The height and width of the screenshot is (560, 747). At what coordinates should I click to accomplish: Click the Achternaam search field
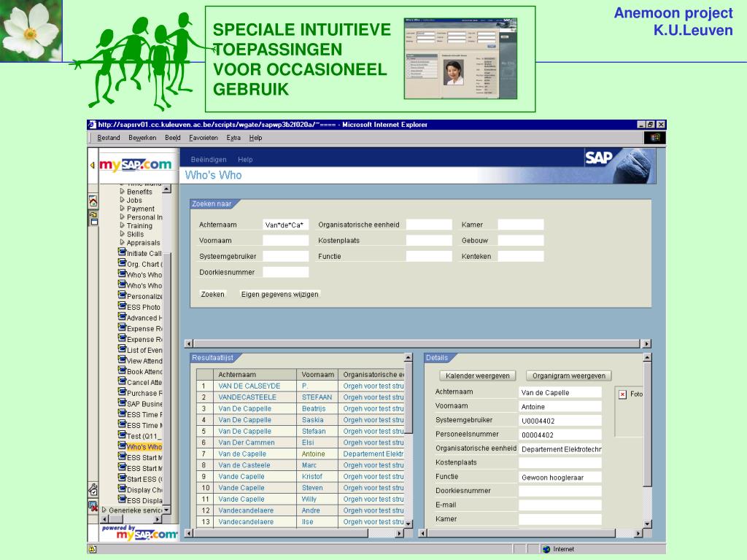pyautogui.click(x=286, y=225)
